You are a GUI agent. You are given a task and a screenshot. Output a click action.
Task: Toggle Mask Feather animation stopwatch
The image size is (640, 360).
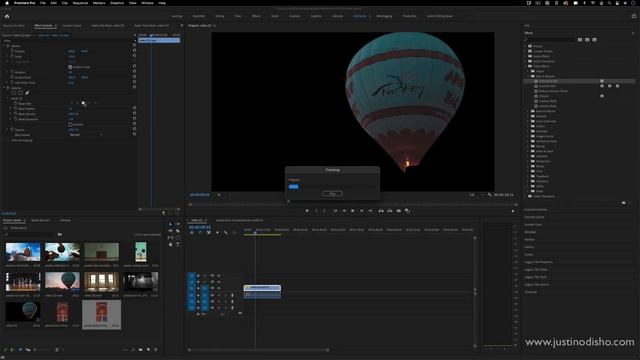(16, 109)
